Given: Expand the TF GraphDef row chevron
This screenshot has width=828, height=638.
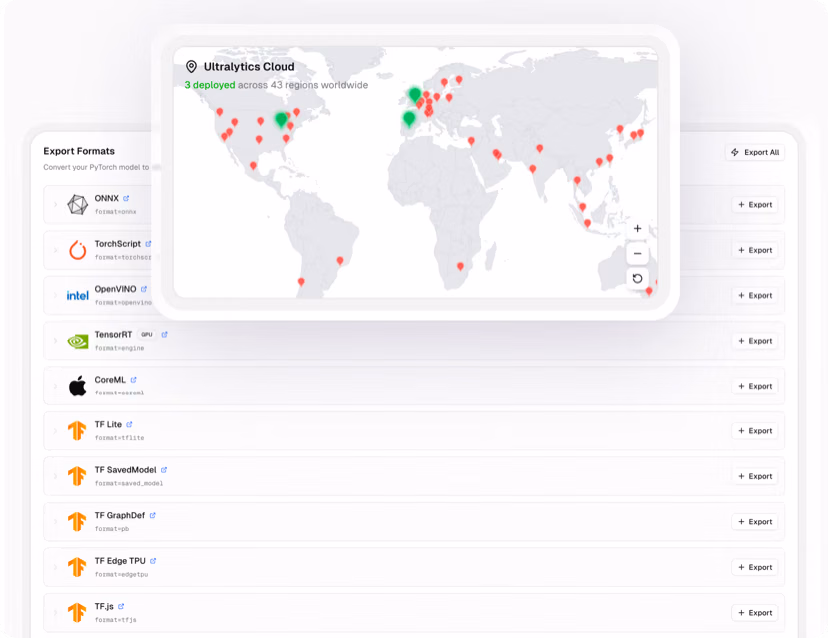Looking at the screenshot, I should pyautogui.click(x=55, y=522).
